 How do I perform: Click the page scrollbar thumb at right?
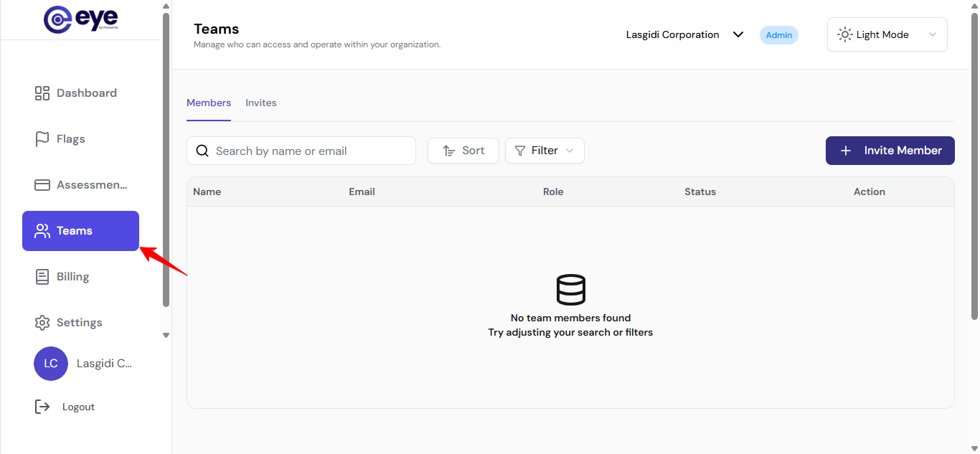tap(974, 166)
